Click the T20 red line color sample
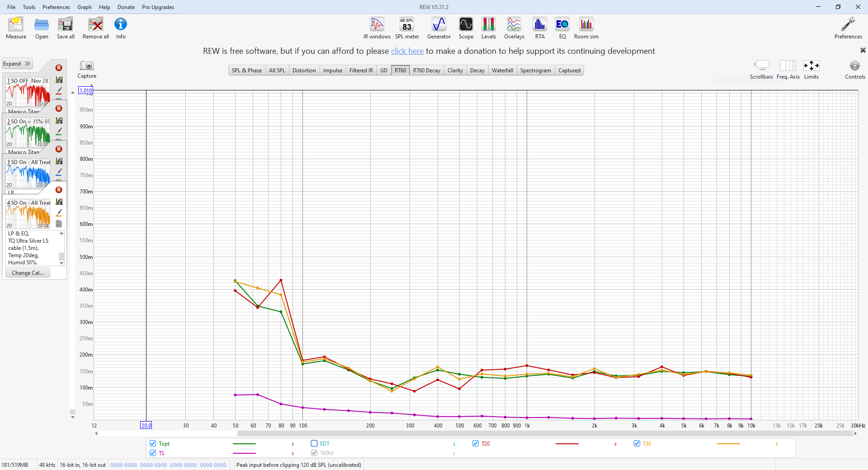Screen dimensions: 868x470 [x=567, y=444]
